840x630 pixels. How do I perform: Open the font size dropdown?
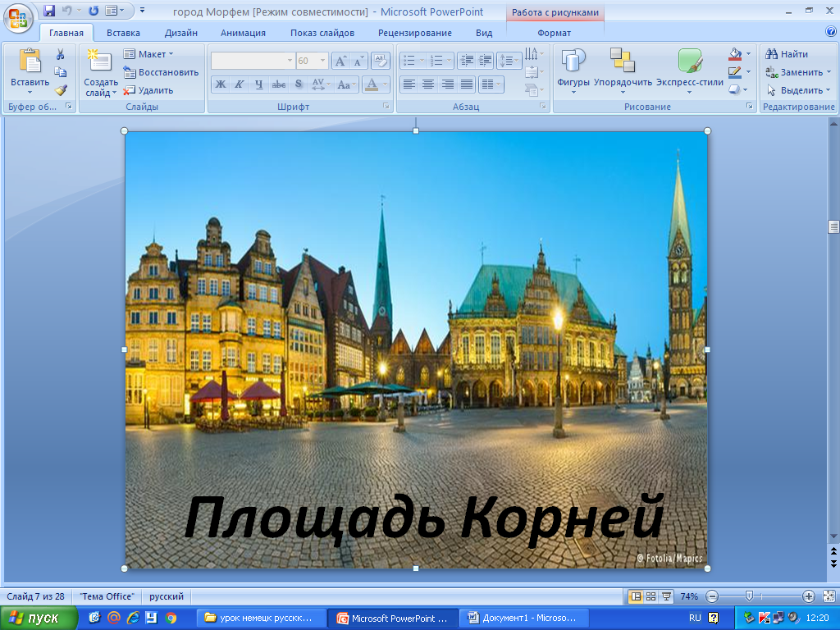[323, 61]
